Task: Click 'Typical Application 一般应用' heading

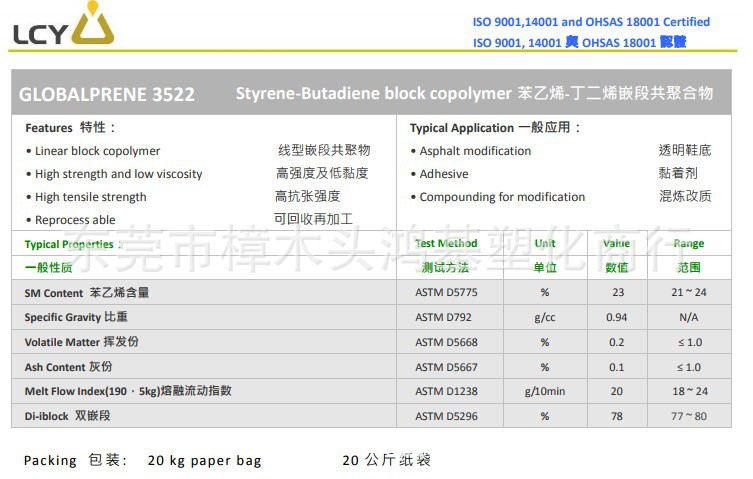Action: tap(495, 128)
